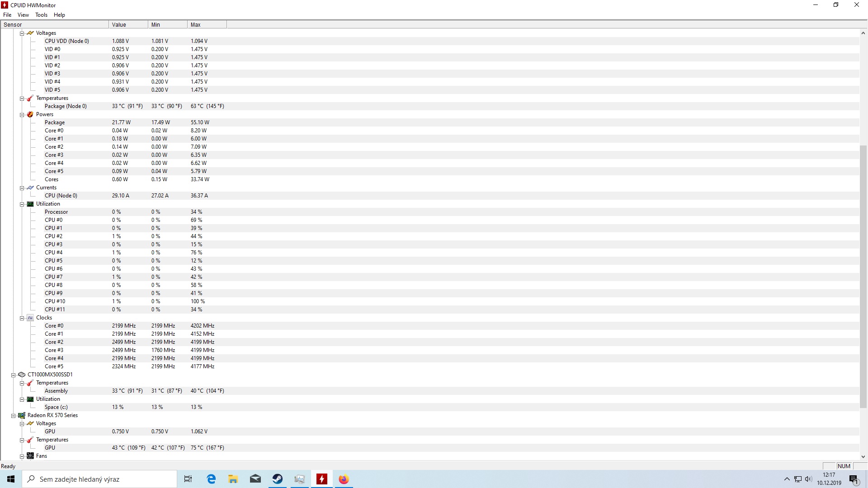Collapse the Radeon RX 570 Series node
868x488 pixels.
pyautogui.click(x=14, y=416)
